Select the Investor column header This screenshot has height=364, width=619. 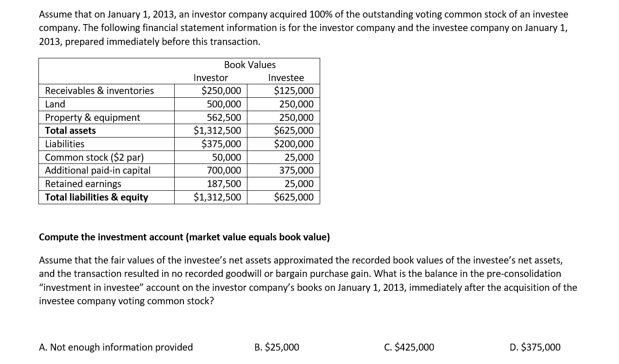(211, 78)
